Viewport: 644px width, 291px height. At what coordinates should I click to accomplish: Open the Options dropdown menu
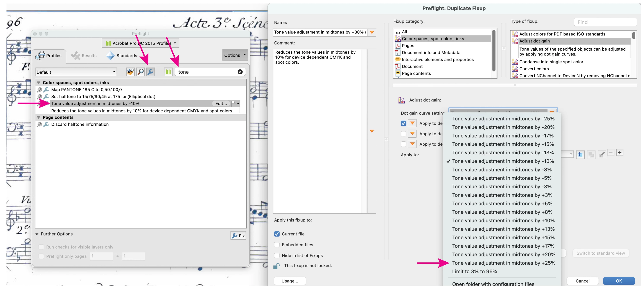(235, 55)
